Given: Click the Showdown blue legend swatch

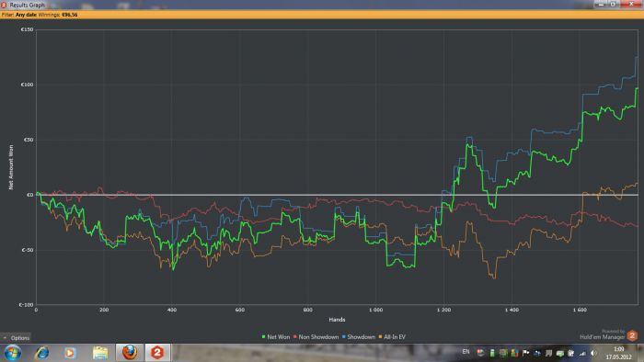Looking at the screenshot, I should tap(344, 337).
